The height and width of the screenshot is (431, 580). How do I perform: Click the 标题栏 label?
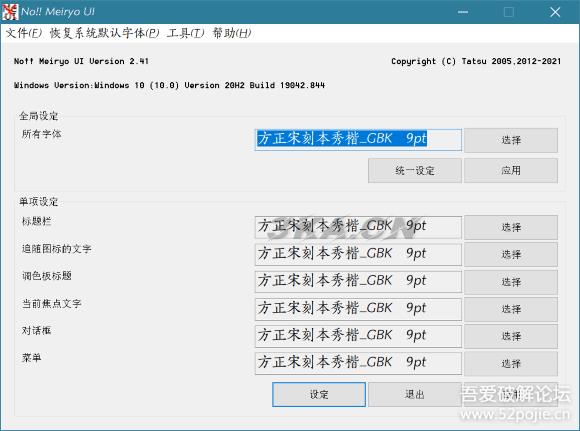36,221
